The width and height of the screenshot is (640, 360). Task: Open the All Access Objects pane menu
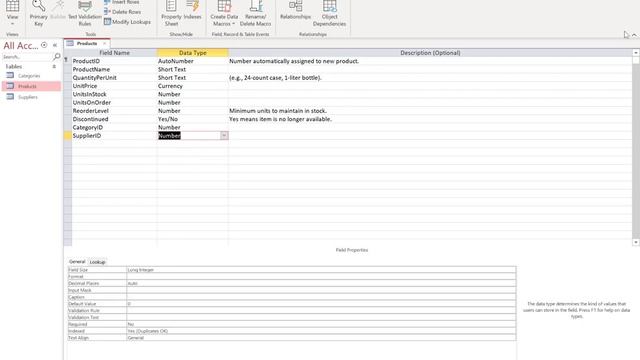pos(44,45)
